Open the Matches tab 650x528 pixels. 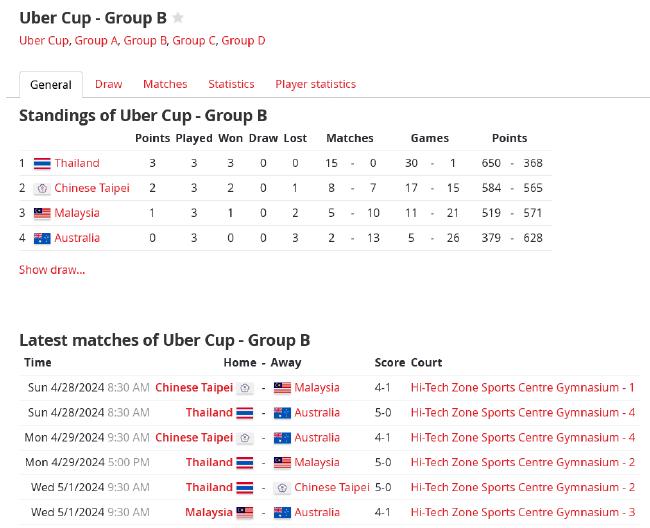(x=165, y=84)
